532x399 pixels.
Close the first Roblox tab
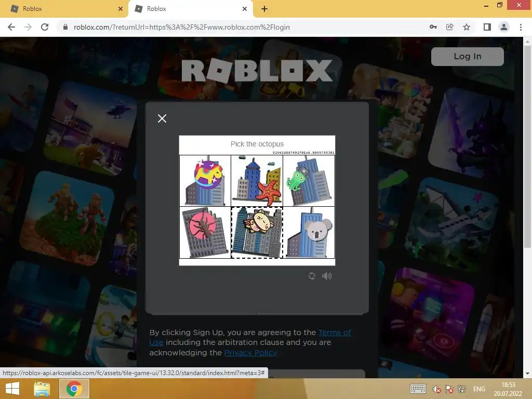(x=120, y=9)
